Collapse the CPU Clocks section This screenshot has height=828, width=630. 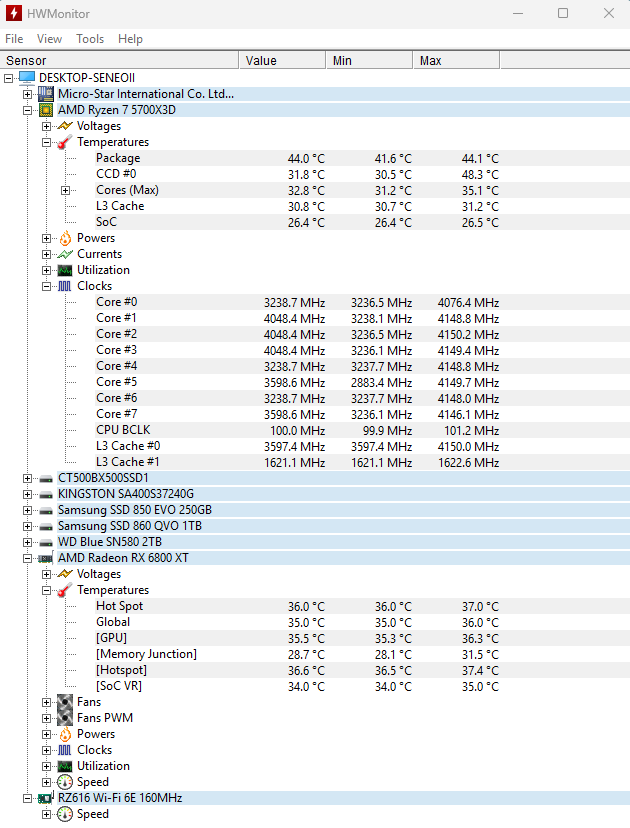46,286
